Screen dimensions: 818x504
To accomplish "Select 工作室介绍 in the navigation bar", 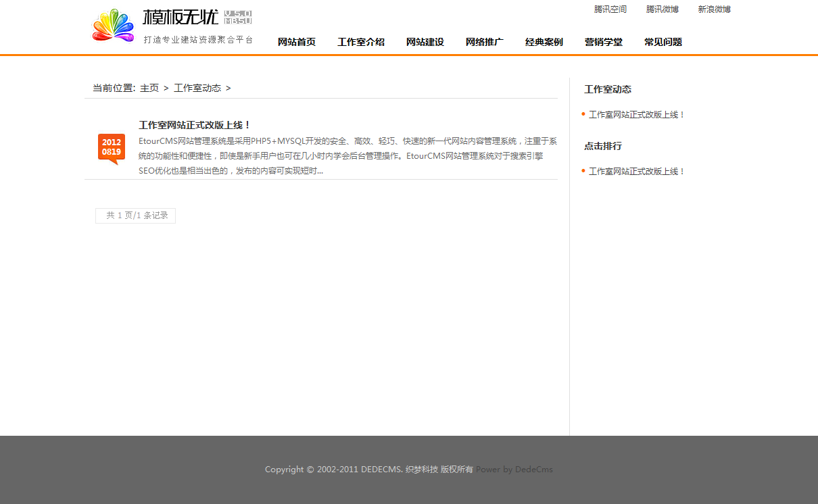I will coord(361,42).
